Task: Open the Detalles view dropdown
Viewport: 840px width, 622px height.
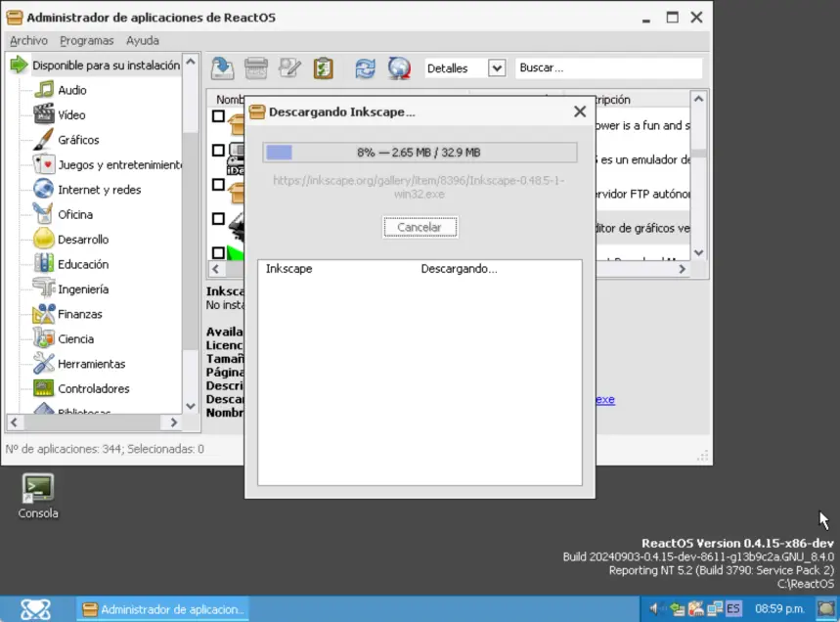Action: click(497, 68)
